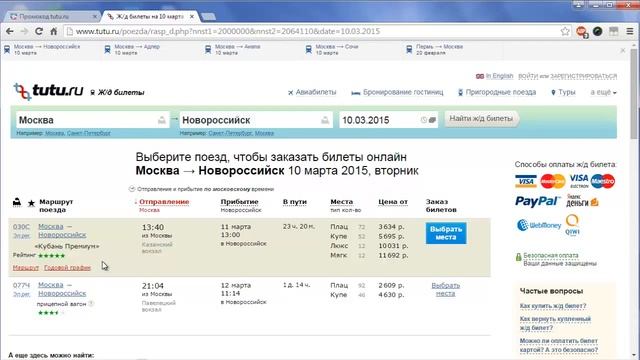640x360 pixels.
Task: Click the Яндекс Деньги payment logo
Action: 582,200
